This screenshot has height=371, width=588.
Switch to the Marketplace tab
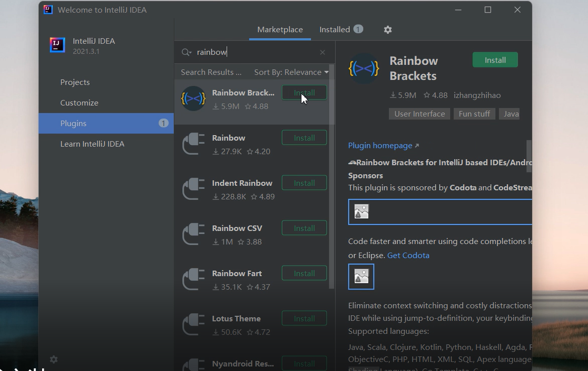(280, 29)
